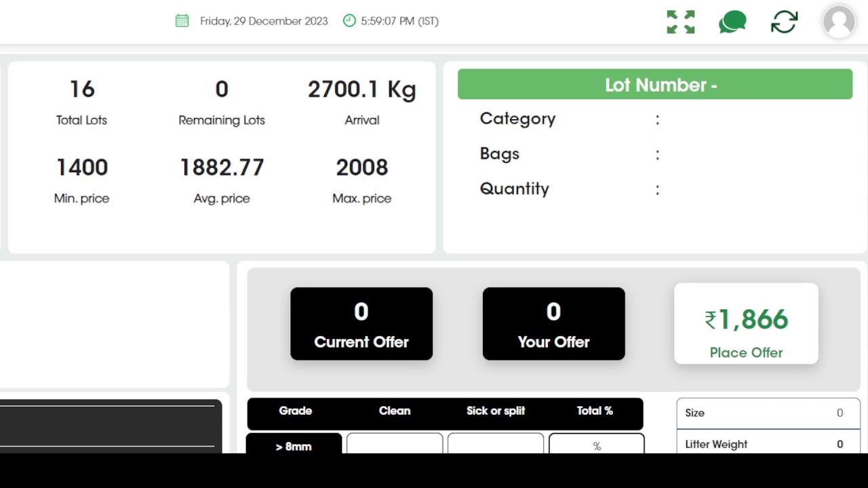
Task: Click the Total % column header
Action: (x=595, y=411)
